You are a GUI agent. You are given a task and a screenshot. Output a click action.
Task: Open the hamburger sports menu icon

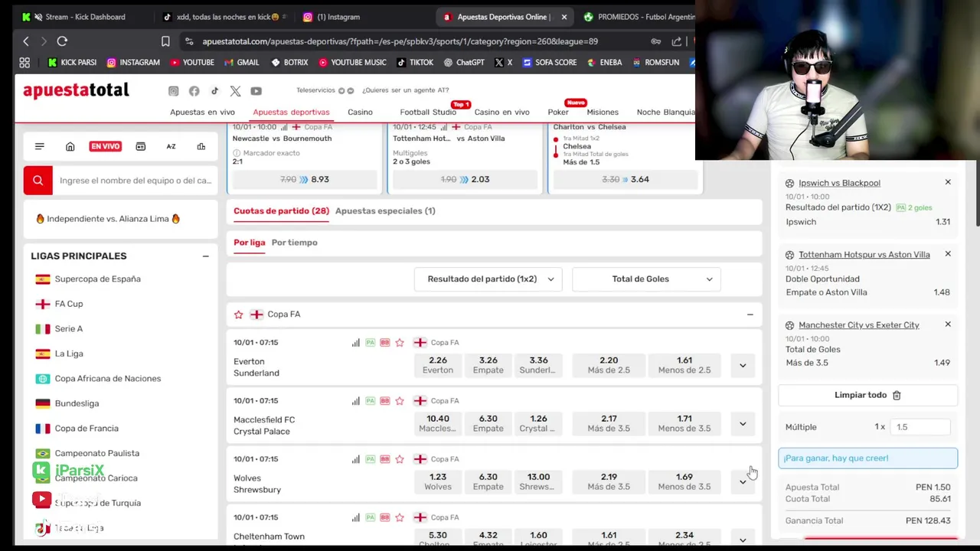(x=39, y=146)
